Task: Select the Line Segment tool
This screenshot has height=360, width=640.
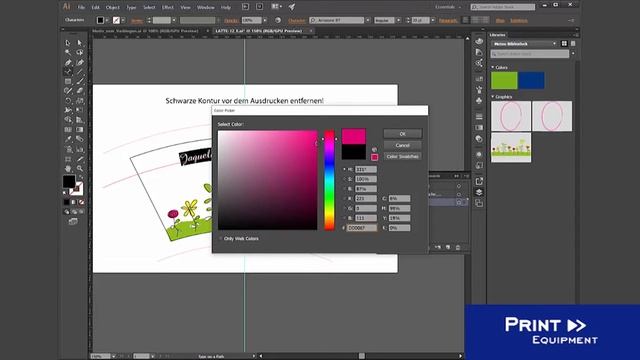Action: (x=80, y=72)
